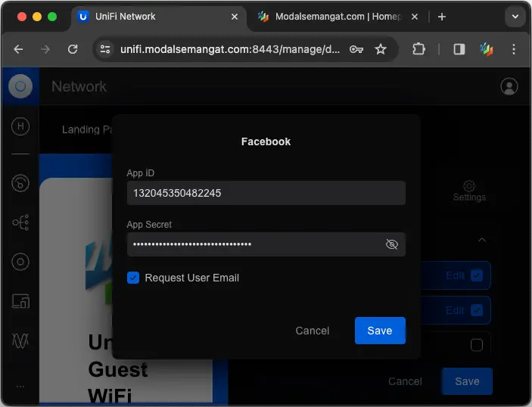532x407 pixels.
Task: Collapse the section with the up chevron
Action: tap(482, 240)
